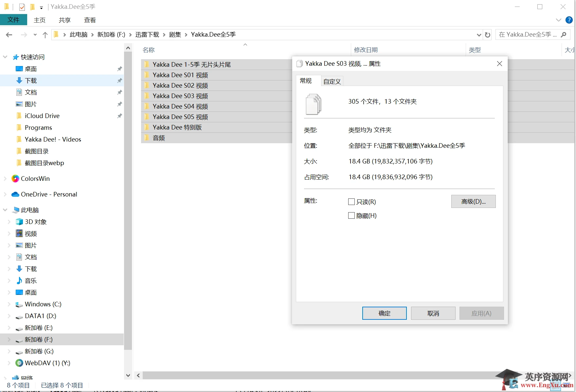Open the 查看 ribbon tab
The height and width of the screenshot is (392, 576).
90,20
